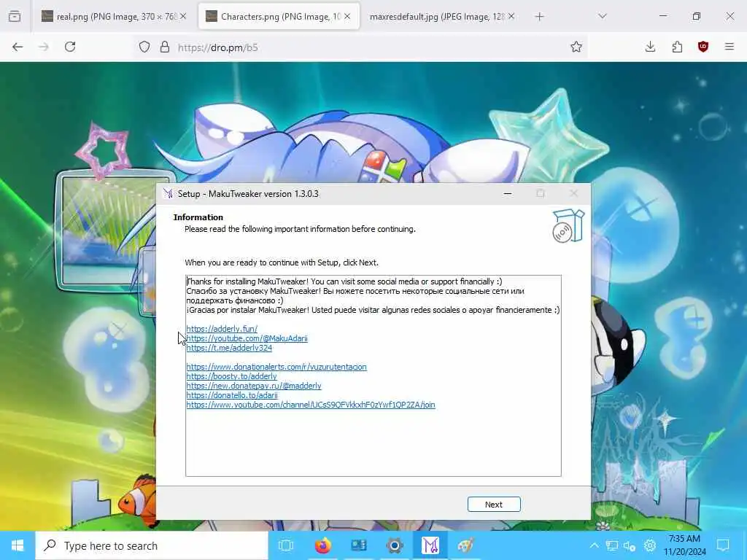
Task: Click the site security padlock icon
Action: coord(165,47)
